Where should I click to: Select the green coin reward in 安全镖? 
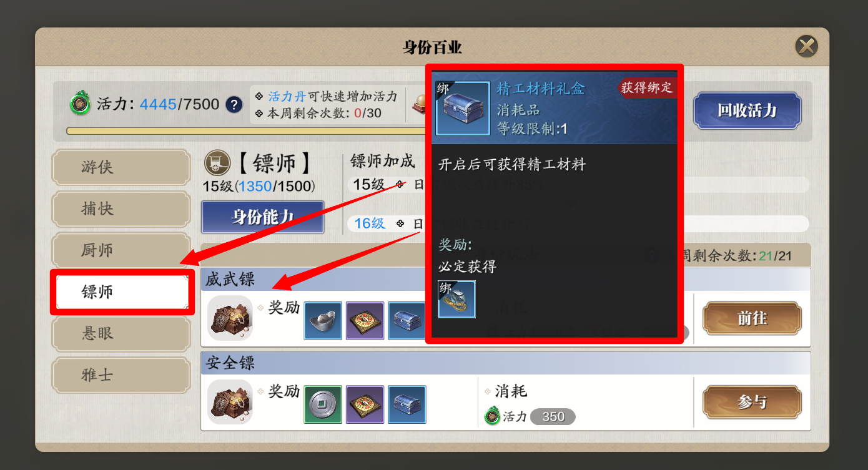pyautogui.click(x=323, y=404)
